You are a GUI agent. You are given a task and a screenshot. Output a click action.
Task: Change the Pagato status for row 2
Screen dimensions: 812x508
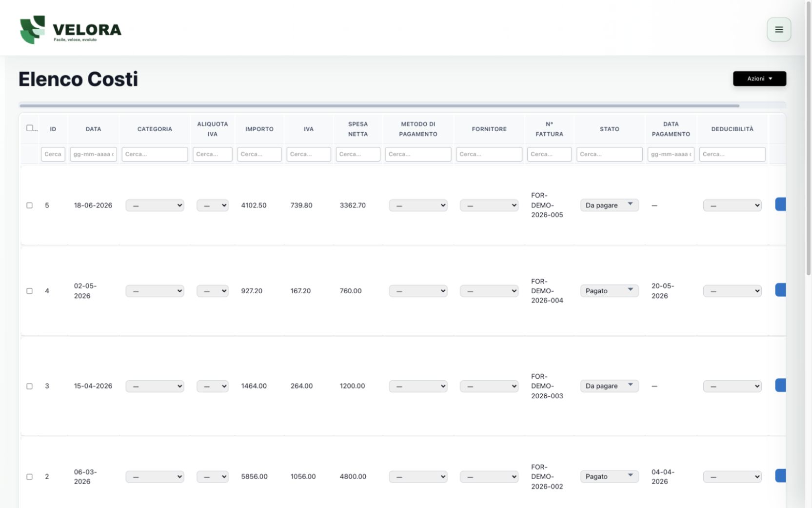point(609,476)
